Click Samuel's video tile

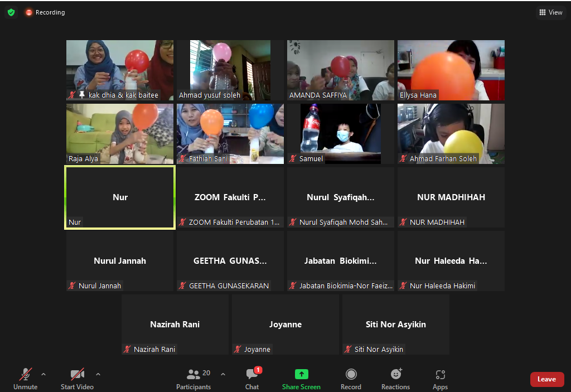[x=341, y=133]
